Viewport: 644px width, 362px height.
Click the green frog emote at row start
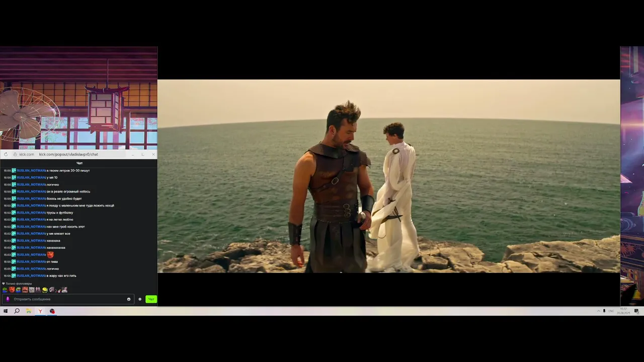(5, 290)
